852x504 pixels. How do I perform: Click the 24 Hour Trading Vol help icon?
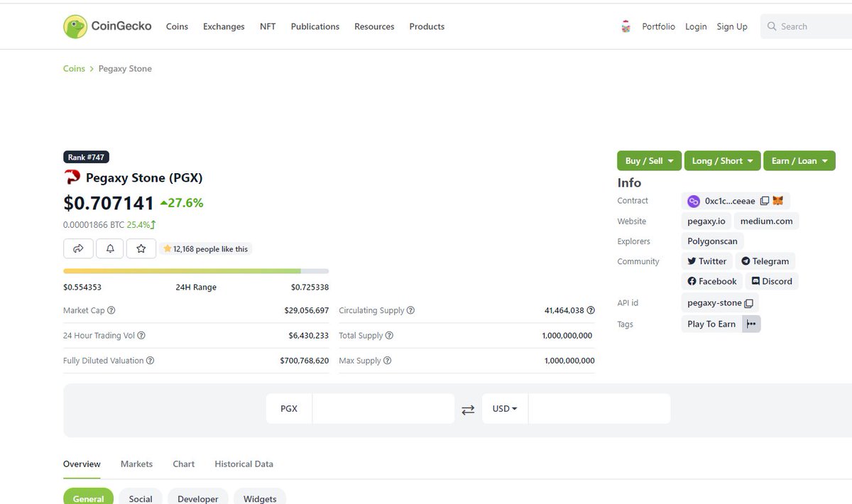tap(141, 336)
